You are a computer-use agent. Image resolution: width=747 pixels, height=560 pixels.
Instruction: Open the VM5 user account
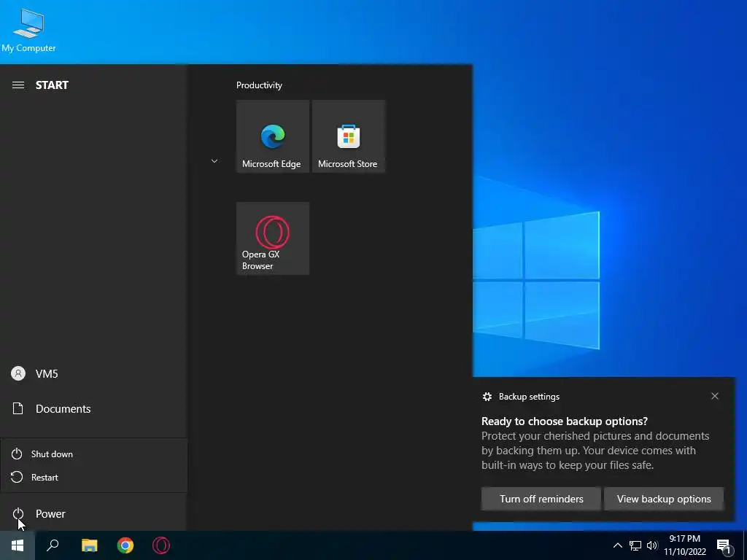pyautogui.click(x=93, y=374)
